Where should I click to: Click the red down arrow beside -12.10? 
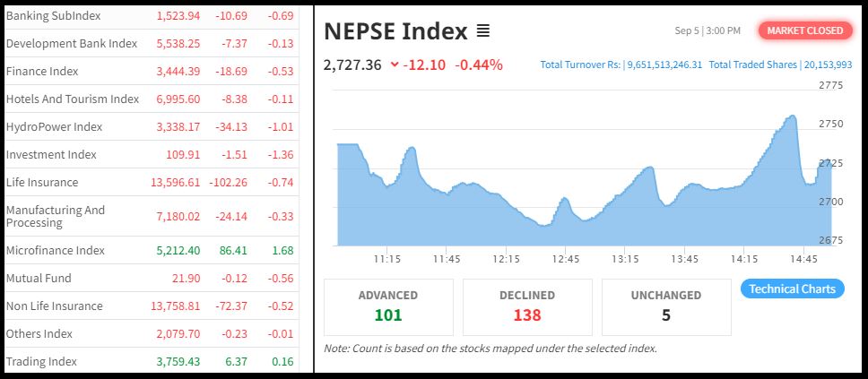click(x=395, y=65)
